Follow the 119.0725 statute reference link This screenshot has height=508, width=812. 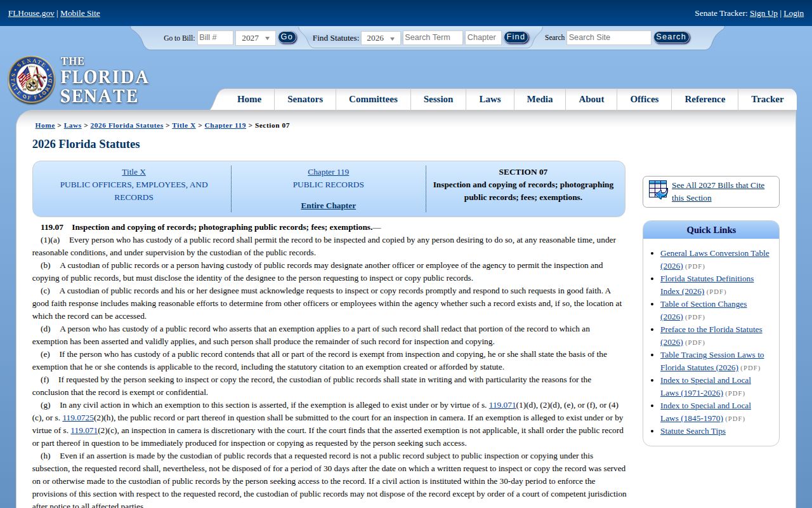(78, 418)
